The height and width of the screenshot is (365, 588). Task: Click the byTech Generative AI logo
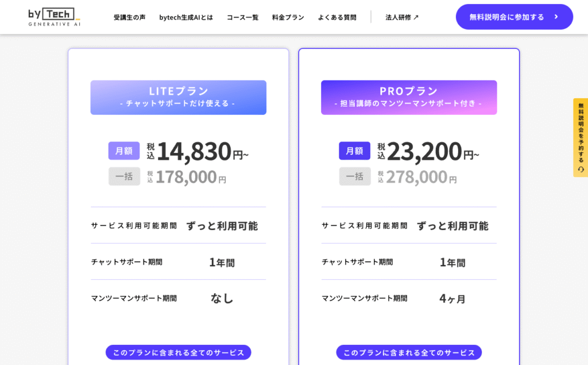(55, 17)
